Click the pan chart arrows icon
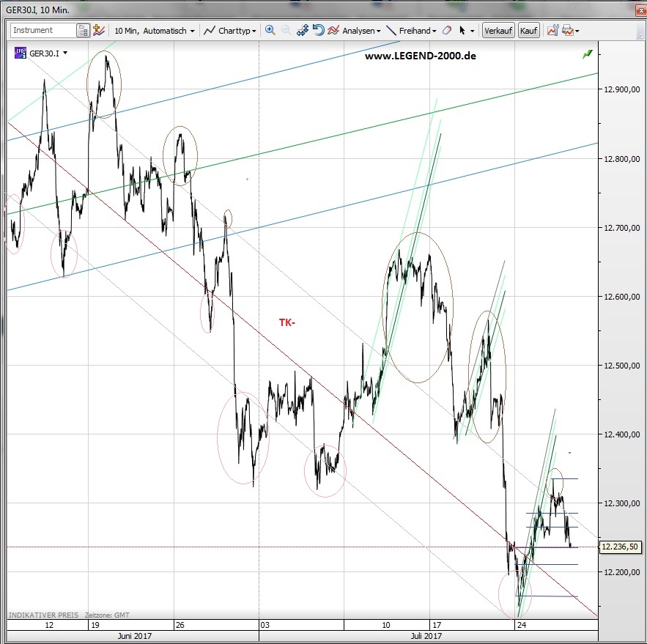The height and width of the screenshot is (644, 647). point(302,30)
